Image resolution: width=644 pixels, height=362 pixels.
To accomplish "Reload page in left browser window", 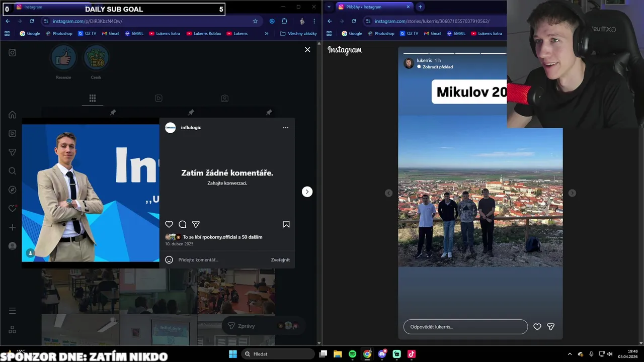I will [x=32, y=21].
